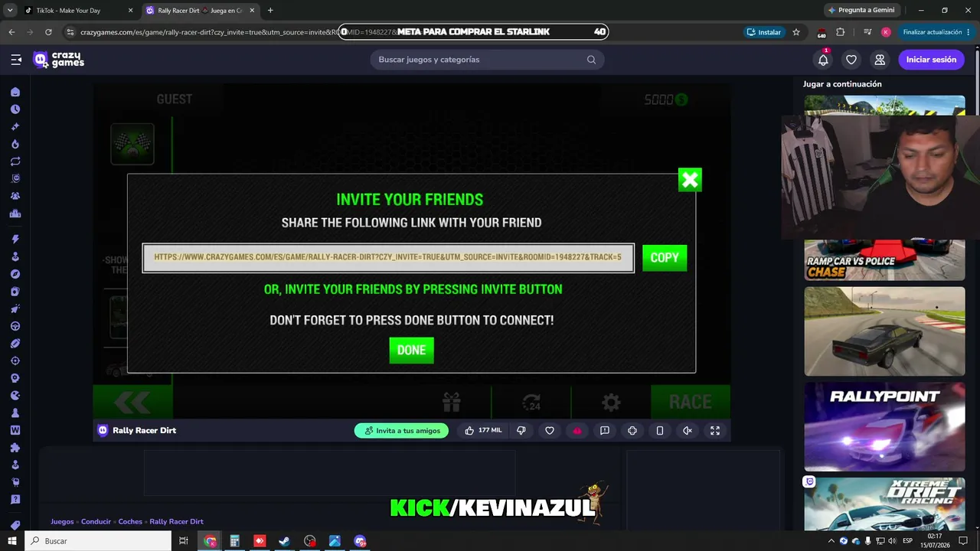
Task: Open a new browser tab
Action: click(270, 11)
